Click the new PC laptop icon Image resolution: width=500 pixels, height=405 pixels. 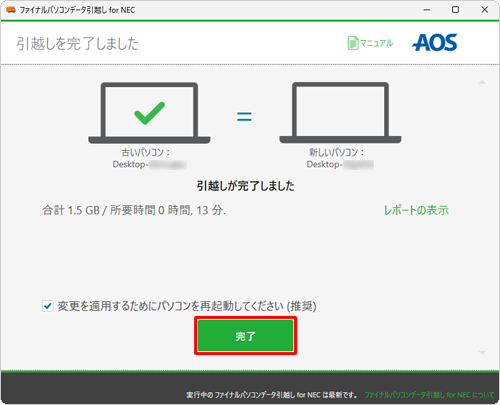[340, 113]
